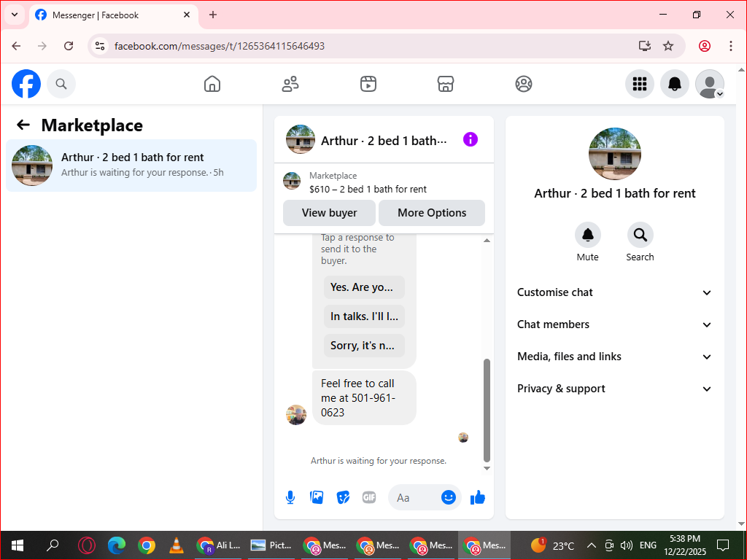The width and height of the screenshot is (747, 560).
Task: Open the Video (Reels) icon in navigation
Action: pos(368,84)
